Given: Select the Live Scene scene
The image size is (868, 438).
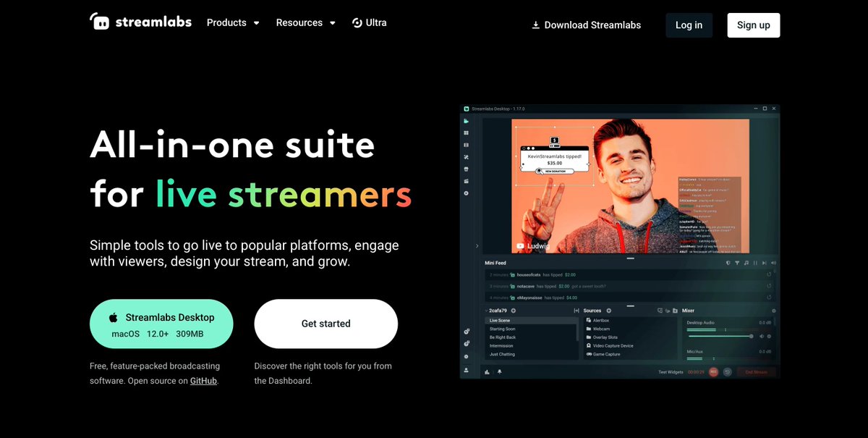Looking at the screenshot, I should [532, 321].
